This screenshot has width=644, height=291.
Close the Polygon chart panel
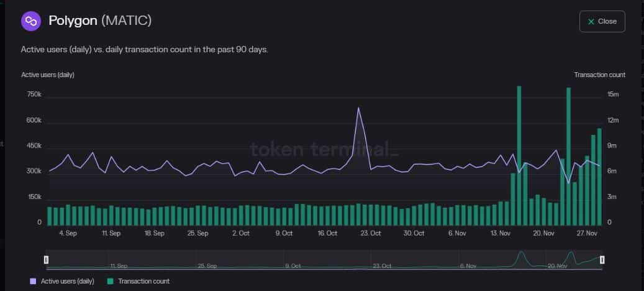click(602, 21)
